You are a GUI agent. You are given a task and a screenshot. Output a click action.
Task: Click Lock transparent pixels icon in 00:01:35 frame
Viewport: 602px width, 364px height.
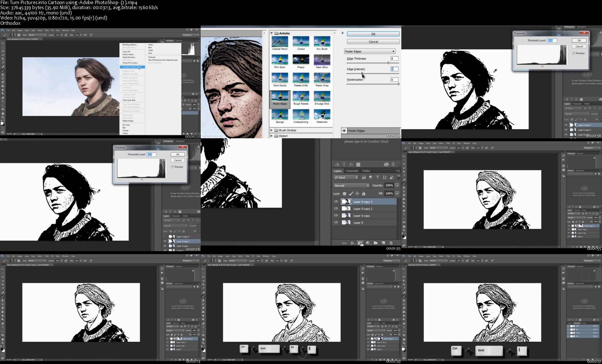pos(344,194)
